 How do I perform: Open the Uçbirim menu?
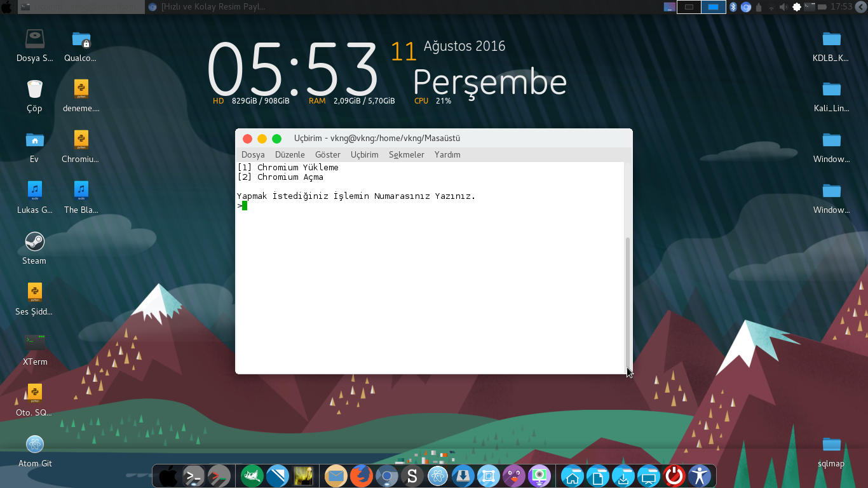pos(365,154)
